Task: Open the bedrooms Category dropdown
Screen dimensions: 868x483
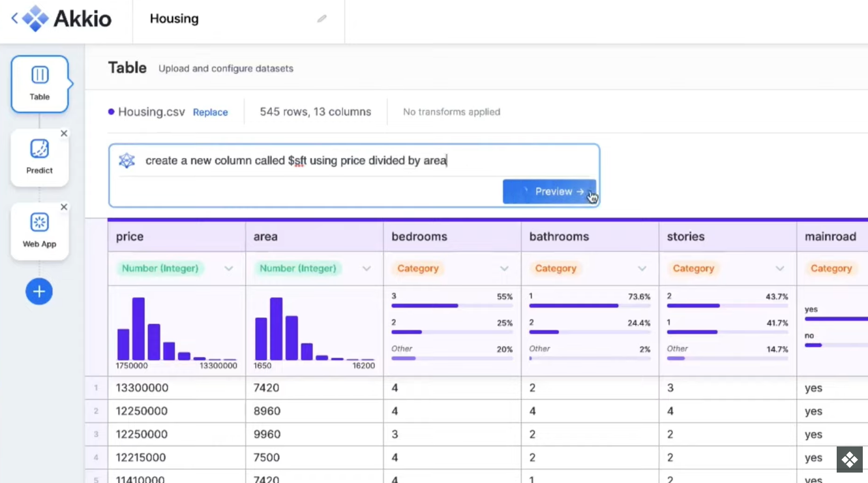Action: tap(503, 268)
